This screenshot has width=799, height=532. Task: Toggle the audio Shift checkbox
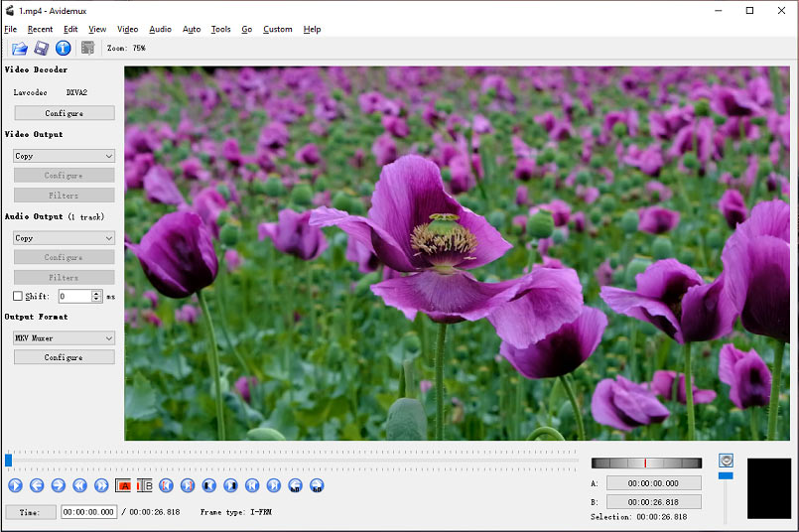coord(18,296)
